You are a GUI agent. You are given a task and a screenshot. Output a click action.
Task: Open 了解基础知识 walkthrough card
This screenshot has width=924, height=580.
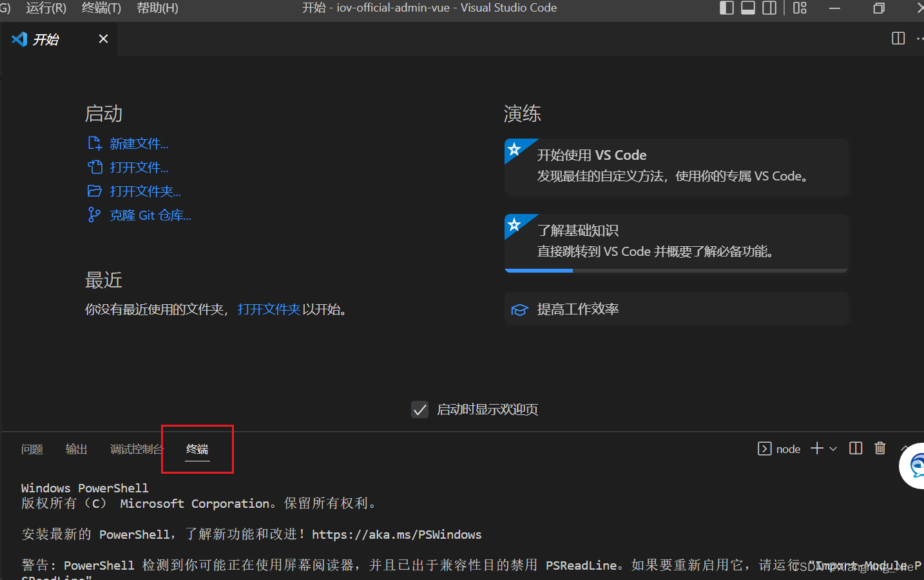[x=677, y=243]
